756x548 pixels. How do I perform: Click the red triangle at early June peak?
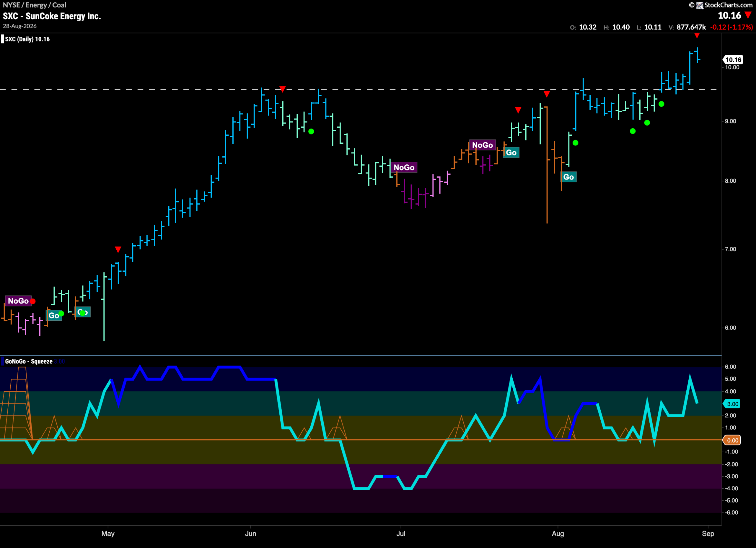point(283,89)
